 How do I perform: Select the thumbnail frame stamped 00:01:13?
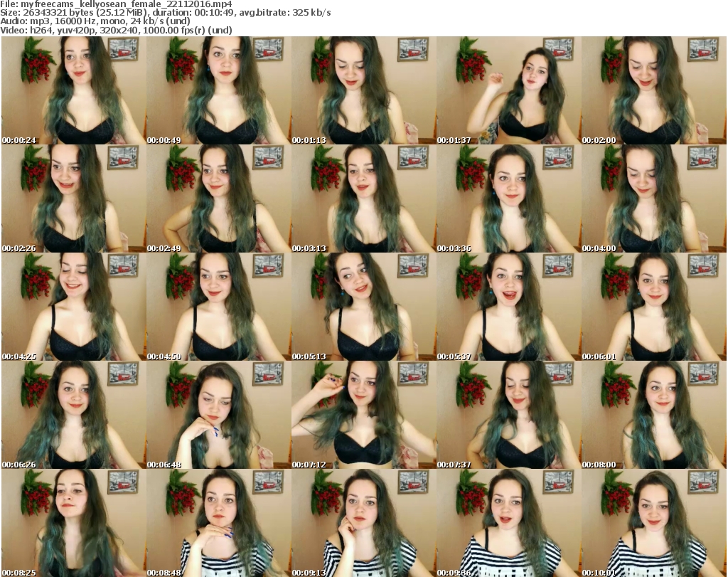tap(363, 90)
